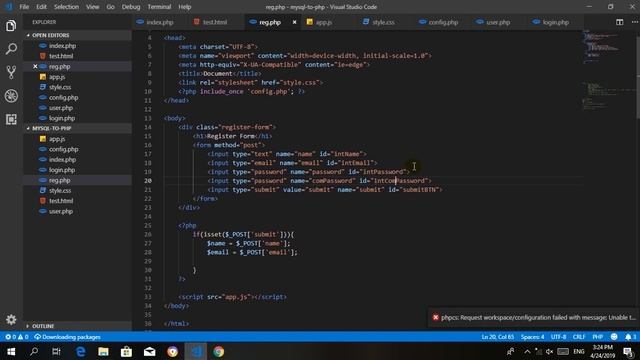Open the View menu
The width and height of the screenshot is (640, 360).
click(92, 7)
